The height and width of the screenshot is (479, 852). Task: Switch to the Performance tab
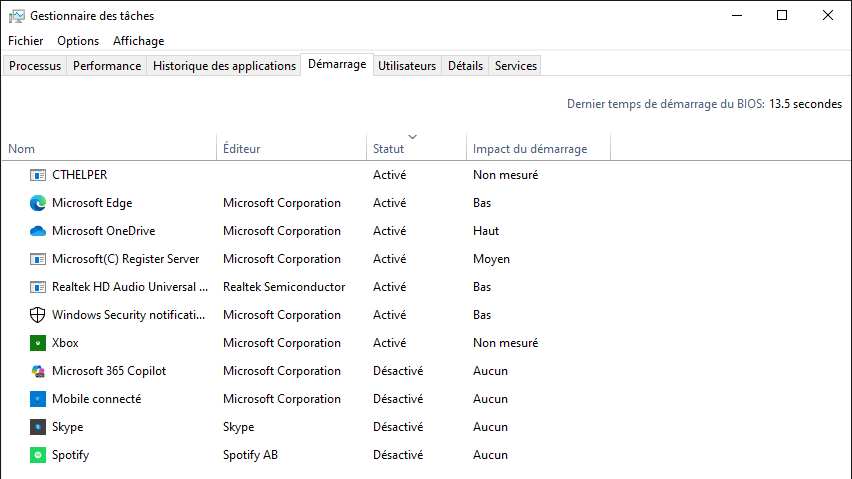[x=107, y=66]
